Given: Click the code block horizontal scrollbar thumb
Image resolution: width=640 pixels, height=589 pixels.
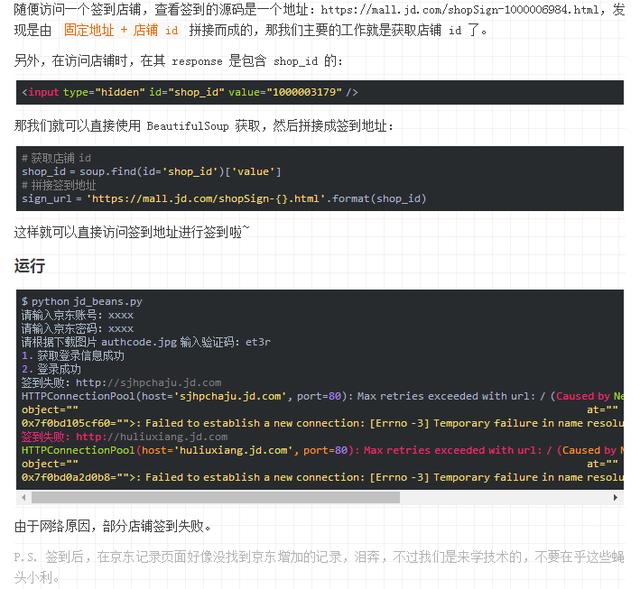Looking at the screenshot, I should tap(216, 498).
